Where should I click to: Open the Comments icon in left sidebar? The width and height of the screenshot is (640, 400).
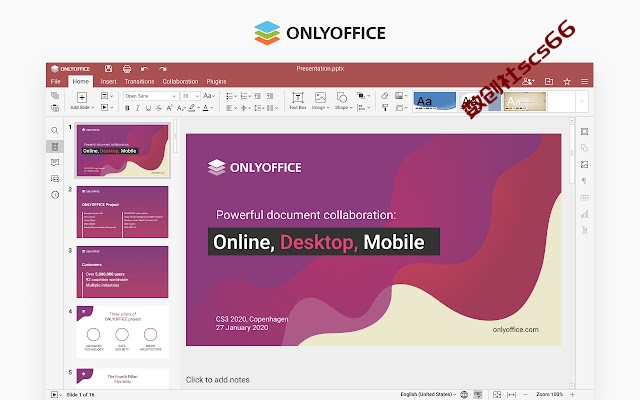55,162
